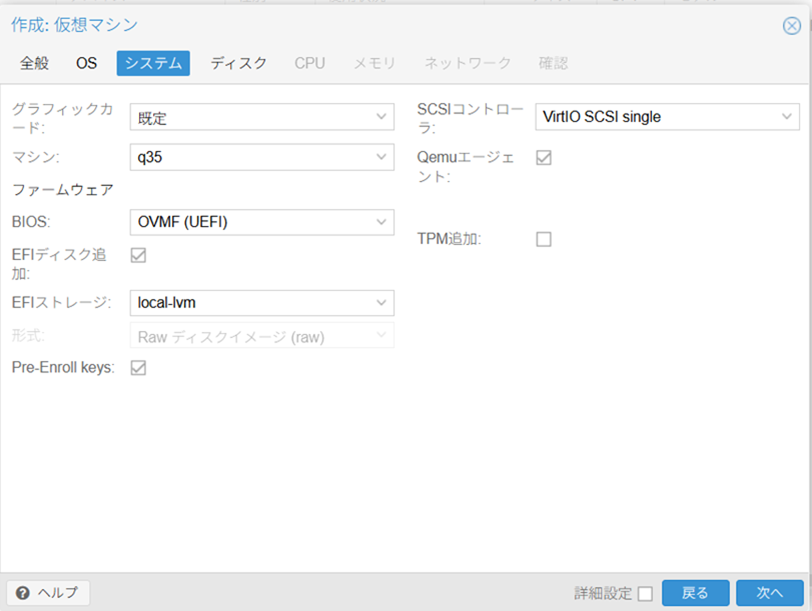
Task: Click the Pre-Enroll keys label
Action: pyautogui.click(x=63, y=367)
